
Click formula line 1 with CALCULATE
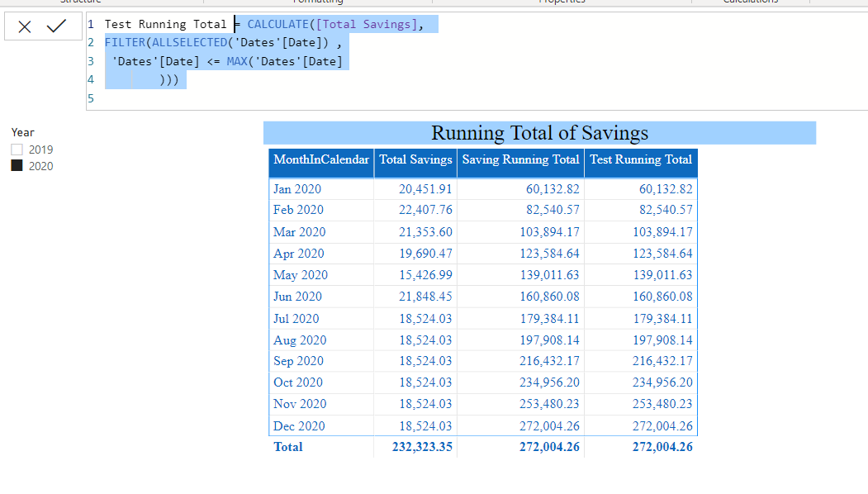pos(264,24)
